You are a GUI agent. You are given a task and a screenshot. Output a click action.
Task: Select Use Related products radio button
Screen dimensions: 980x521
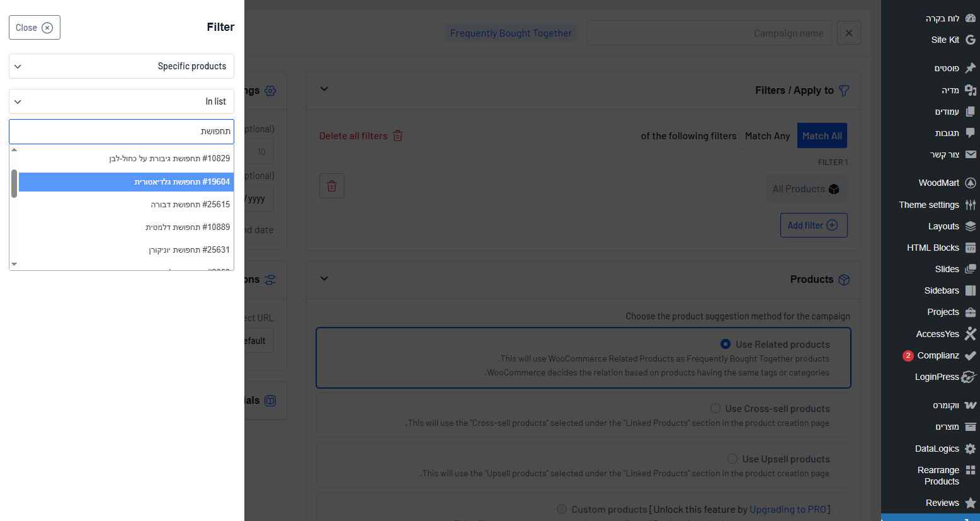click(x=726, y=344)
